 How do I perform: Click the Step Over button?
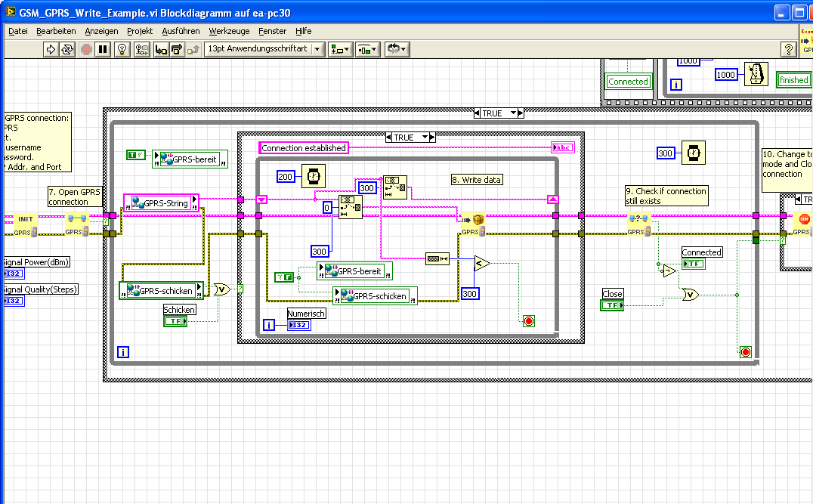[177, 49]
